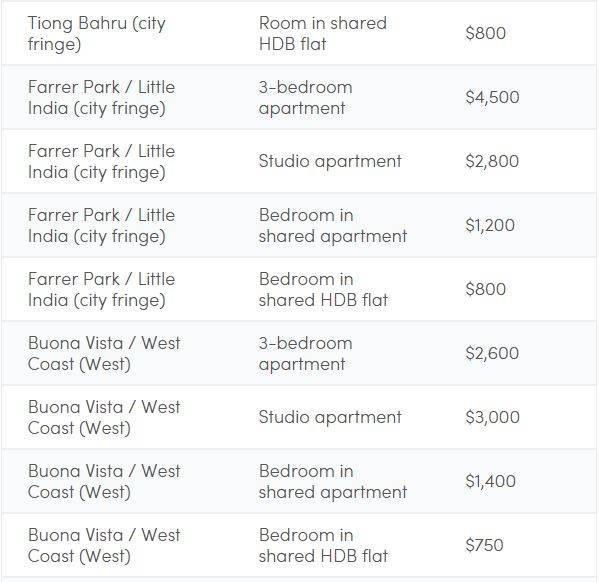The width and height of the screenshot is (600, 582).
Task: Select "Studio apartment" in the Buona Vista row
Action: (330, 417)
